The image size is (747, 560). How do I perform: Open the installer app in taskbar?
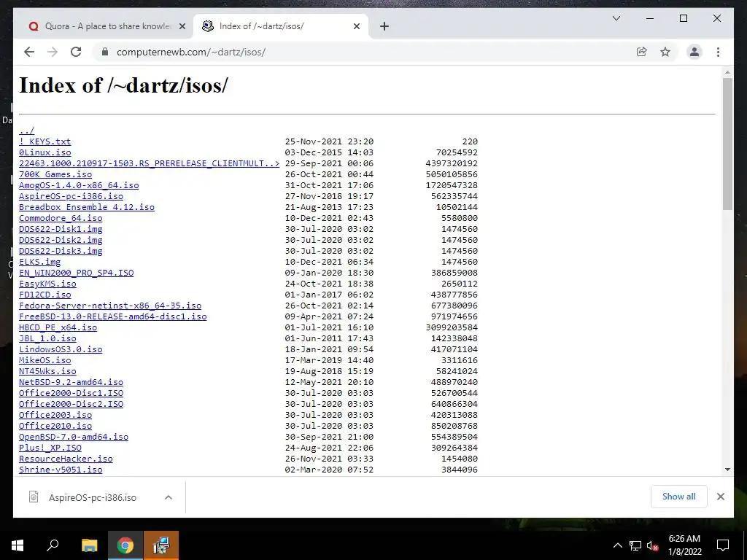pyautogui.click(x=161, y=545)
